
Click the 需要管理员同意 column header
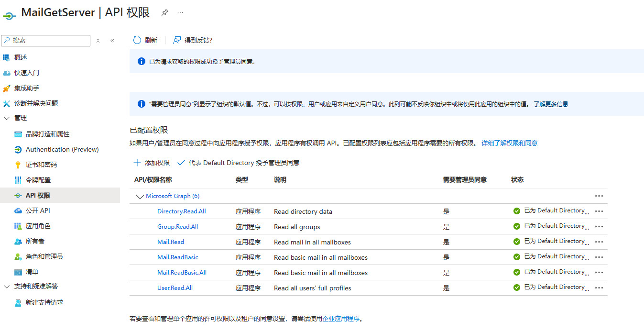[x=465, y=180]
